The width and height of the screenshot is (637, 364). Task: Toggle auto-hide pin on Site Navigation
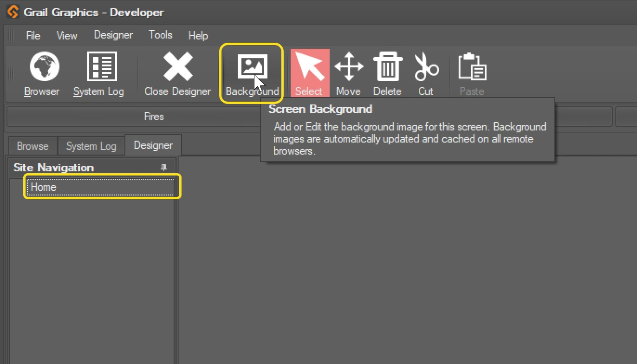pyautogui.click(x=163, y=167)
